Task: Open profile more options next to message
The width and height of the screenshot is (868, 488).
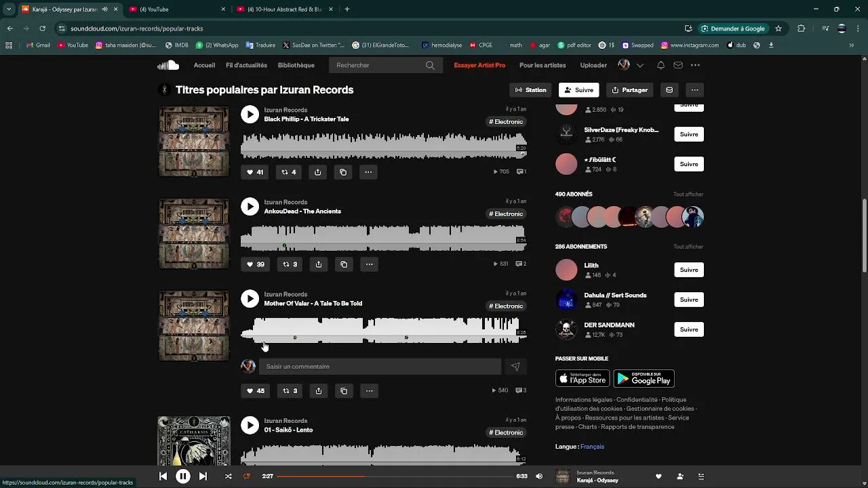Action: (x=694, y=90)
